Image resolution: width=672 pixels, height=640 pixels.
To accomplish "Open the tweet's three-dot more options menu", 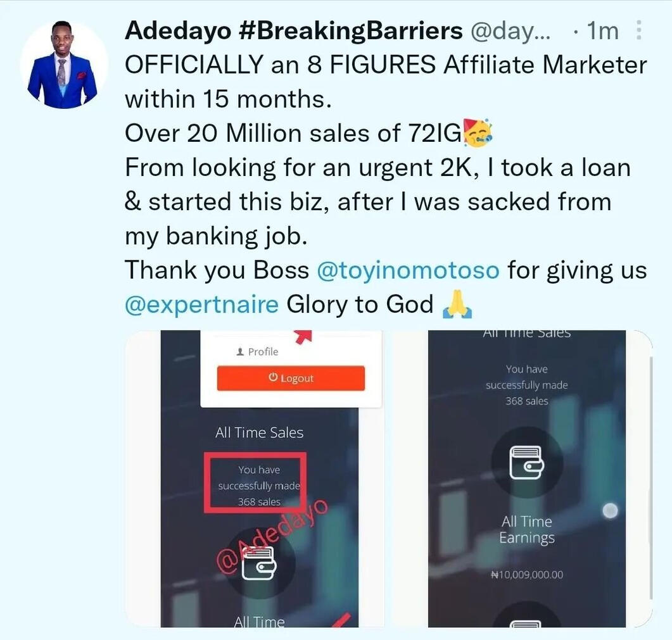I will point(638,30).
